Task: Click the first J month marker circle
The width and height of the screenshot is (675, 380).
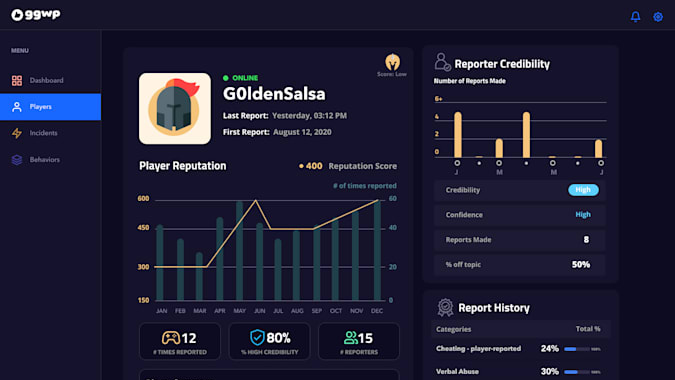Action: click(x=457, y=163)
